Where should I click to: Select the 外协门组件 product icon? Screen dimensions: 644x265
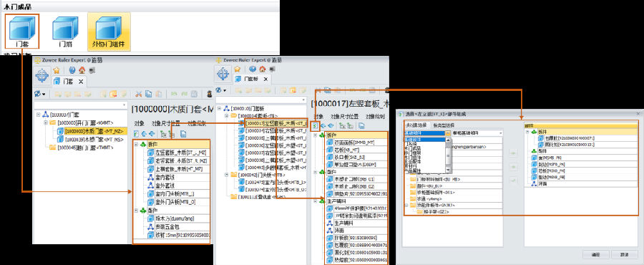[x=109, y=32]
